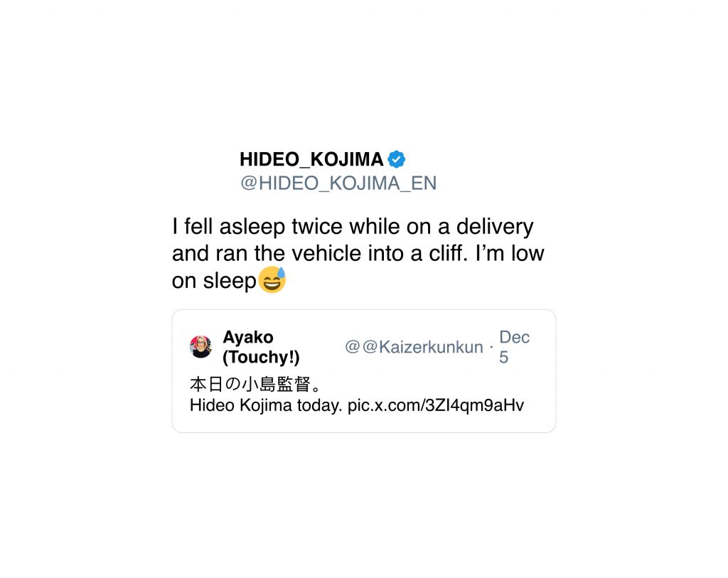Click "(Touchy!)" in the quoted author name
The height and width of the screenshot is (578, 728).
point(261,357)
